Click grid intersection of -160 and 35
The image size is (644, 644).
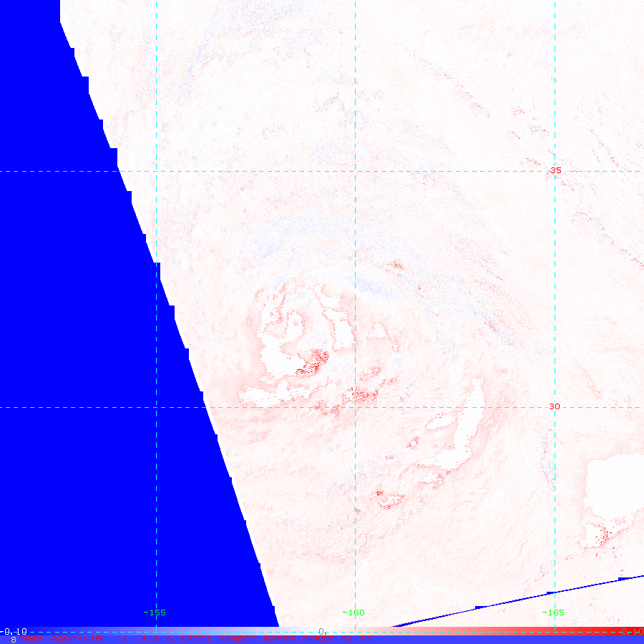point(356,171)
